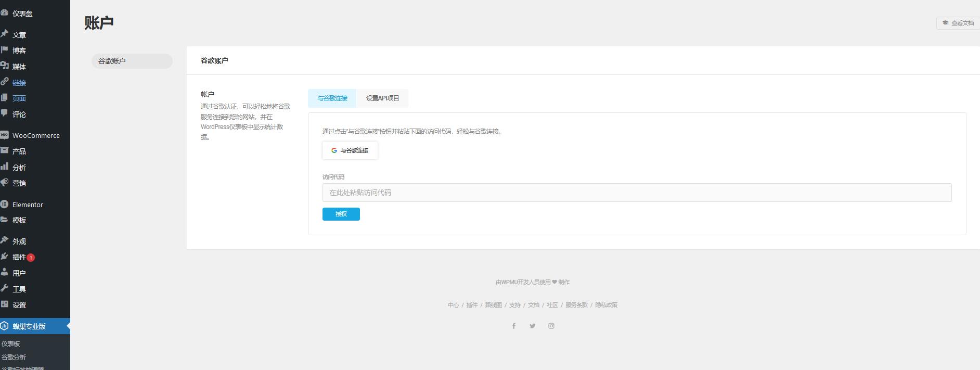
Task: Click the 产品 archive box icon
Action: (x=4, y=151)
